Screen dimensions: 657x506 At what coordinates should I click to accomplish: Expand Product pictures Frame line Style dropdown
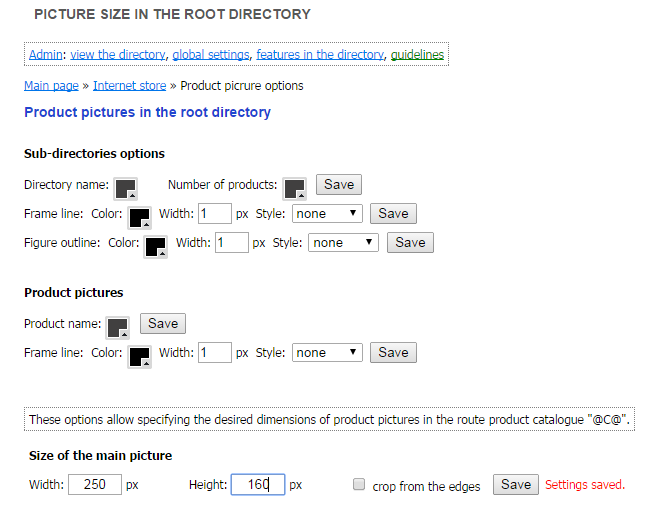[x=327, y=353]
